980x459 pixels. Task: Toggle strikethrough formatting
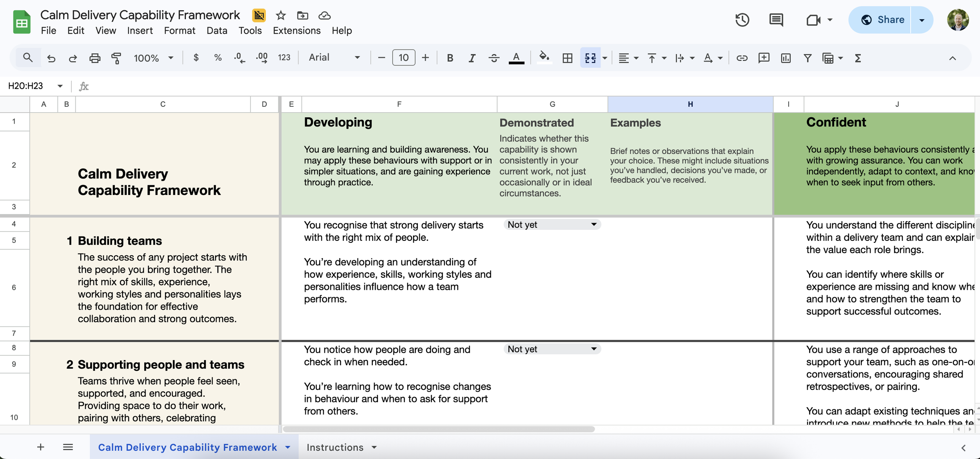coord(494,58)
